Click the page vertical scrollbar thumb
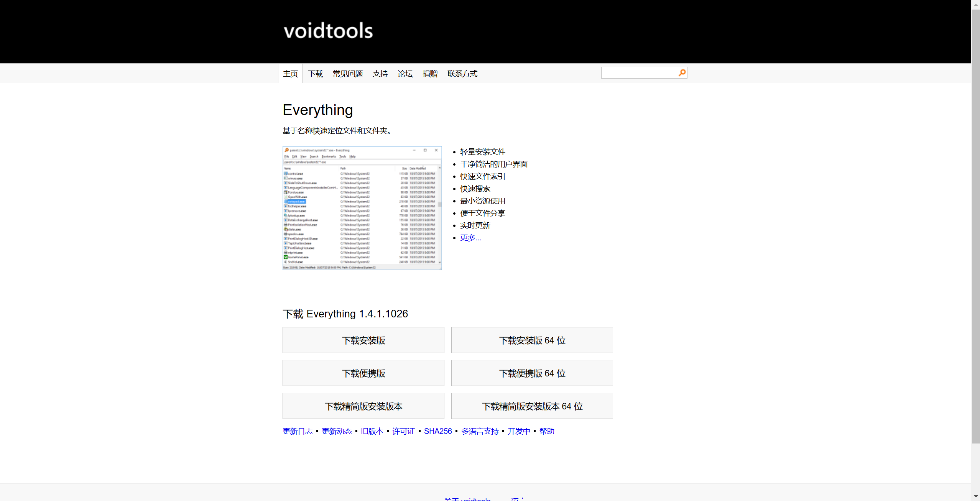This screenshot has height=501, width=980. tap(976, 226)
